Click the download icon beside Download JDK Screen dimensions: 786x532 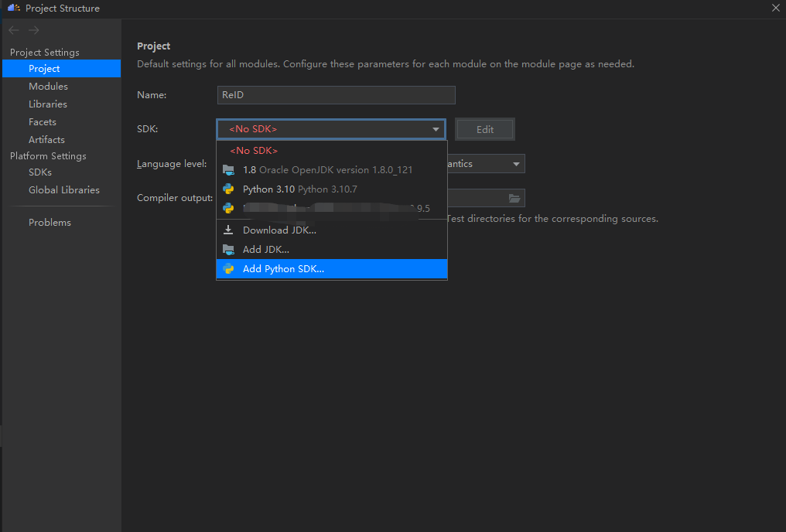click(228, 230)
